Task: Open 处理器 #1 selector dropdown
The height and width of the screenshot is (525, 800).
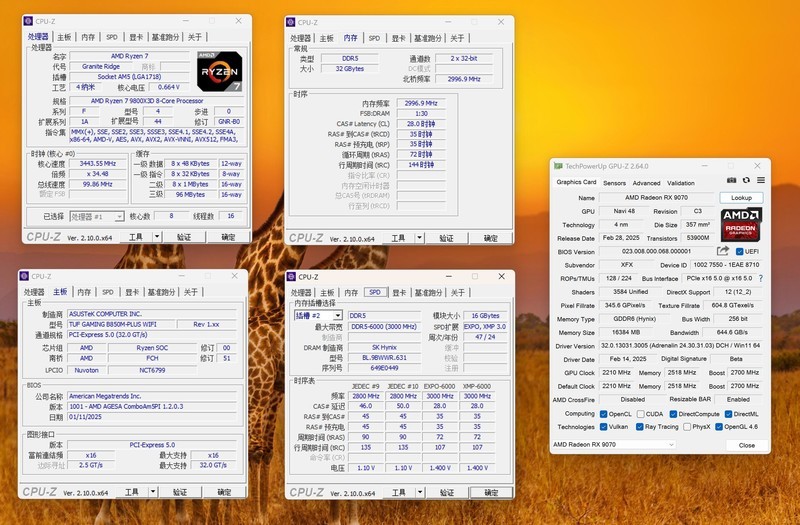Action: [x=97, y=216]
